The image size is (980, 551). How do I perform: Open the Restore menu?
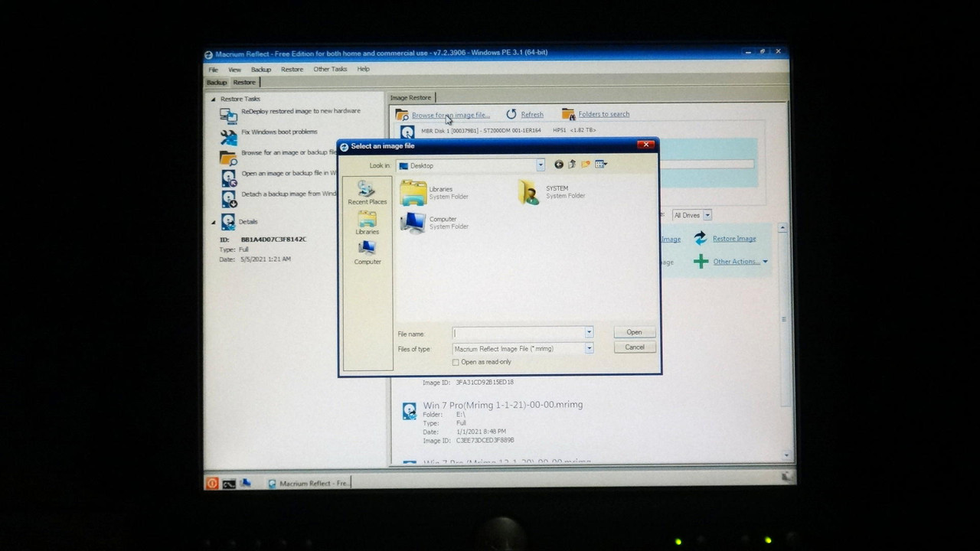(292, 70)
